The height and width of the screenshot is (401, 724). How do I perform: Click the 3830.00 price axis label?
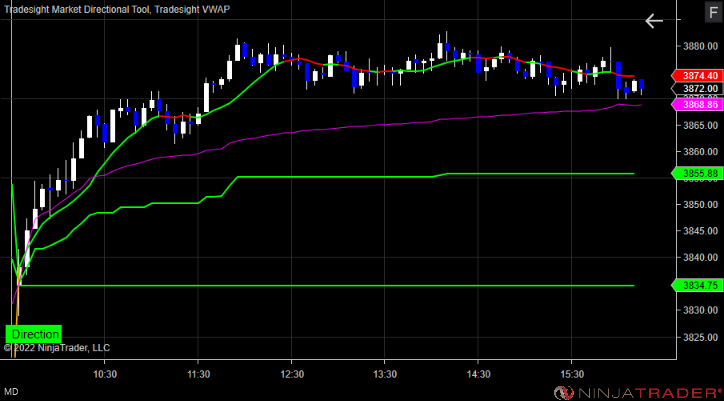700,310
